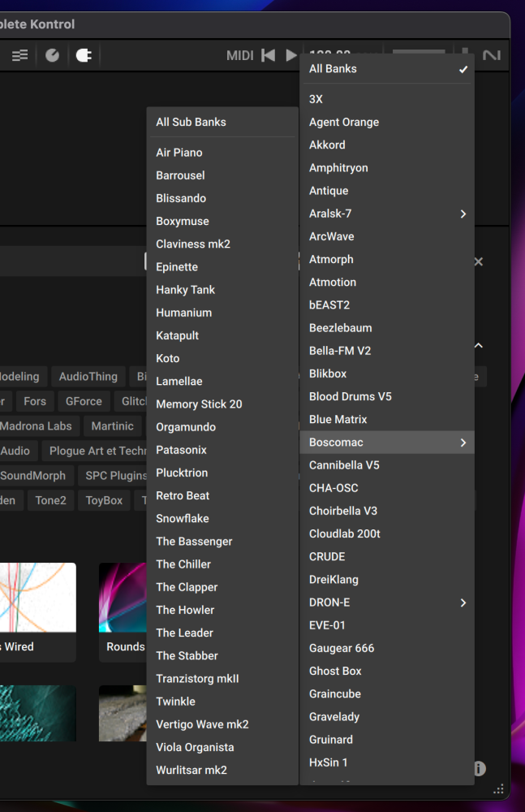Viewport: 525px width, 812px height.
Task: Choose Epinette sub bank
Action: pyautogui.click(x=222, y=267)
